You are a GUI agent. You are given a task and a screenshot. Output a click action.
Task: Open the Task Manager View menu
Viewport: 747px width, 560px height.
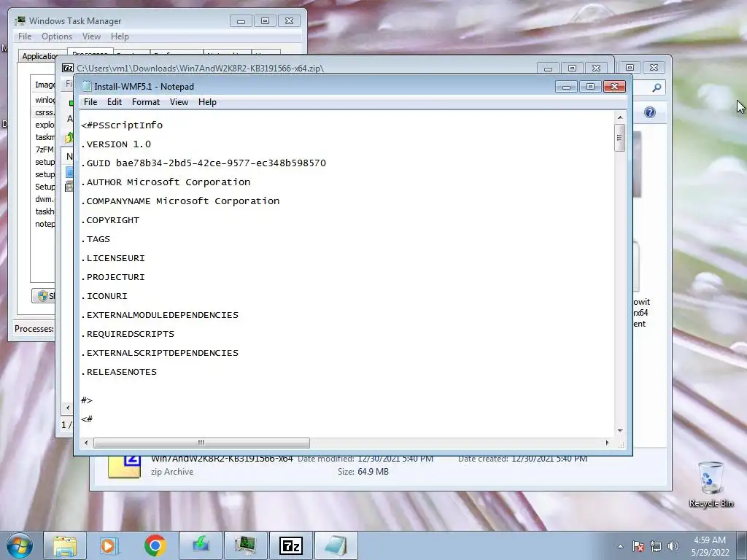point(91,36)
